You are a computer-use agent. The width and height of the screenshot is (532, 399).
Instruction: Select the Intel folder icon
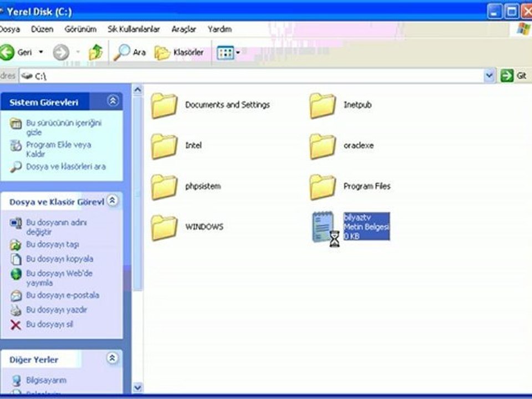pos(164,146)
